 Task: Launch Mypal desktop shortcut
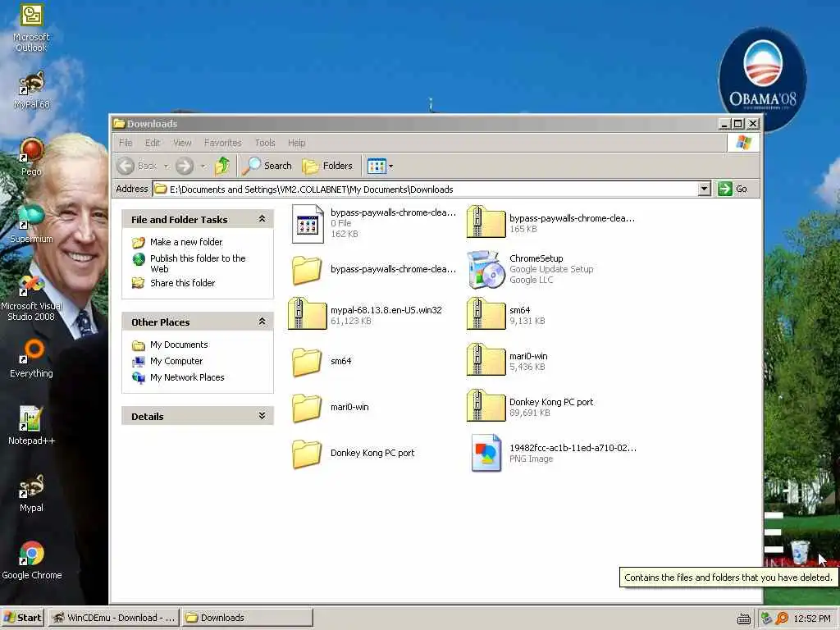32,493
